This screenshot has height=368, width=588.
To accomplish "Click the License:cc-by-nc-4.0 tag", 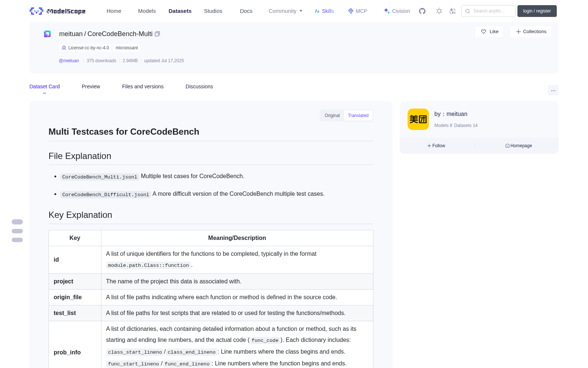I will (x=85, y=48).
